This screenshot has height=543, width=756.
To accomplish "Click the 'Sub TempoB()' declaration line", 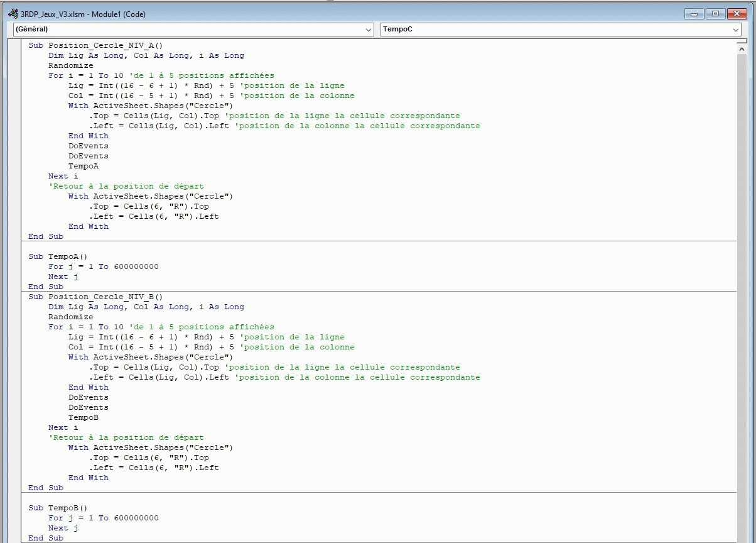I will coord(58,508).
